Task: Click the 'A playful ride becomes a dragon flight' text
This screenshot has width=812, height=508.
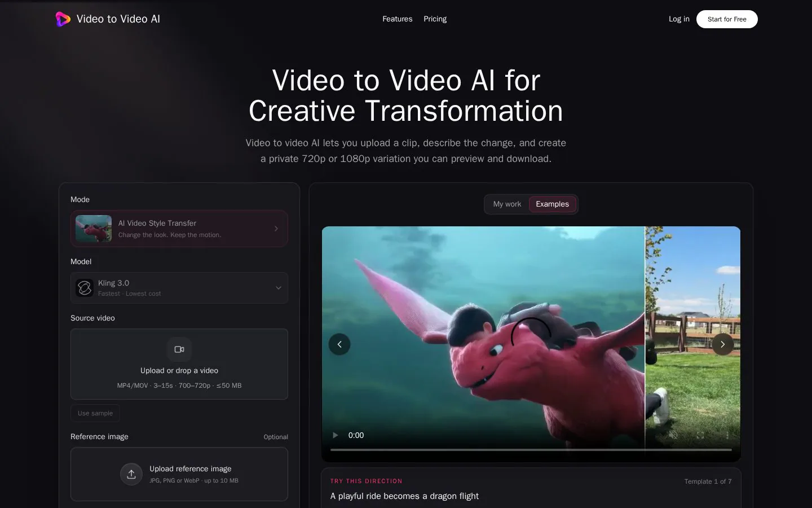Action: (404, 496)
